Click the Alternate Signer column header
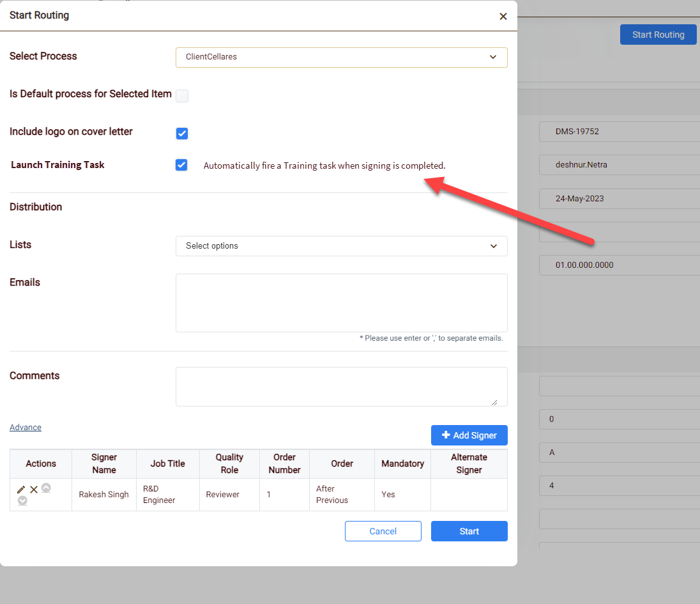 (x=469, y=464)
